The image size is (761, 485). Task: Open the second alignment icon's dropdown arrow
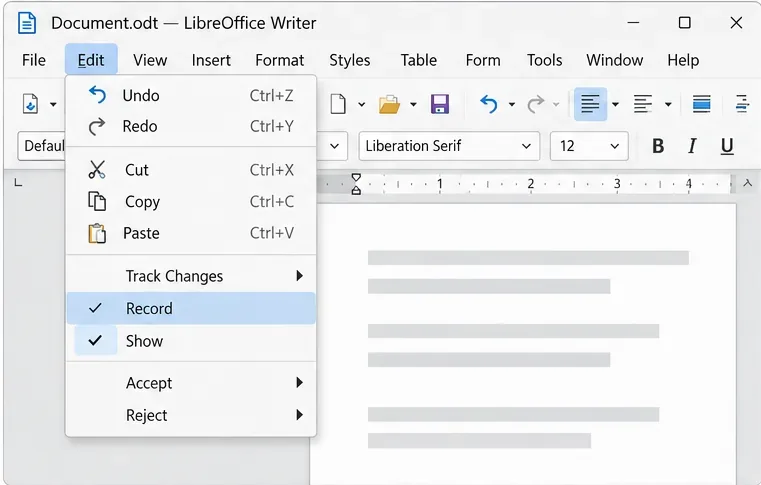point(668,104)
